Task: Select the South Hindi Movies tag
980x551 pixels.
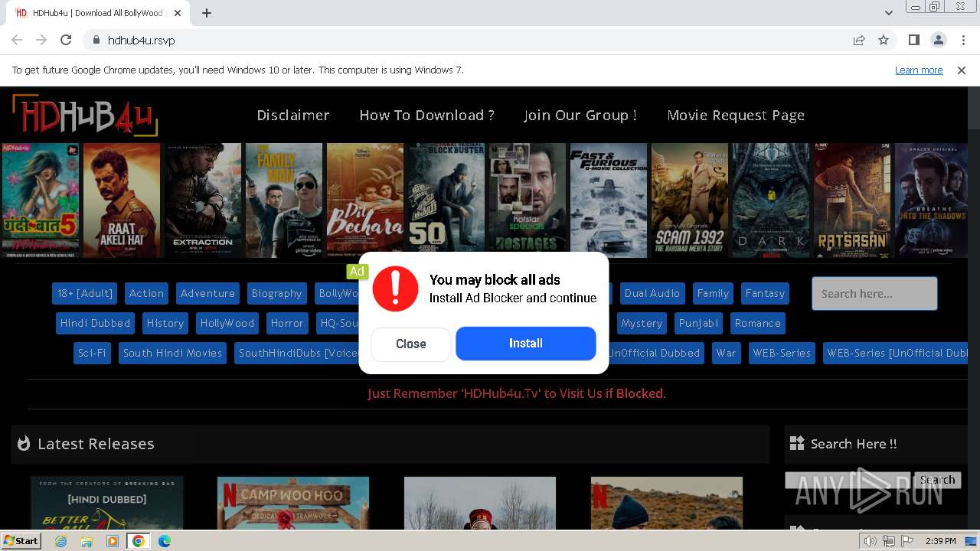Action: pos(172,353)
